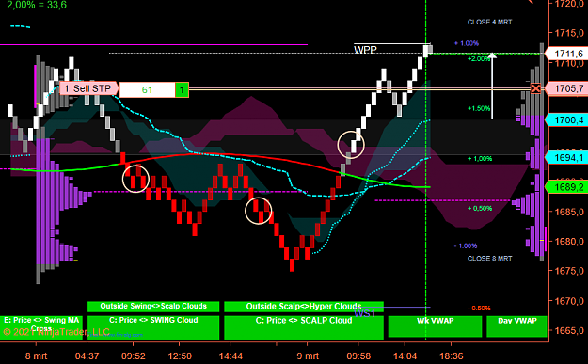
Task: Click the WPP pivot label
Action: point(365,49)
